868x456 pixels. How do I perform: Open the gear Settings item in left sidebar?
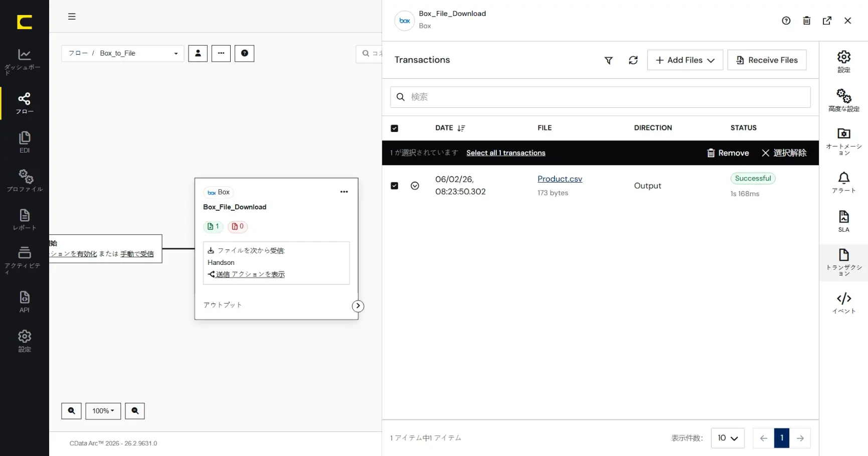(x=24, y=341)
